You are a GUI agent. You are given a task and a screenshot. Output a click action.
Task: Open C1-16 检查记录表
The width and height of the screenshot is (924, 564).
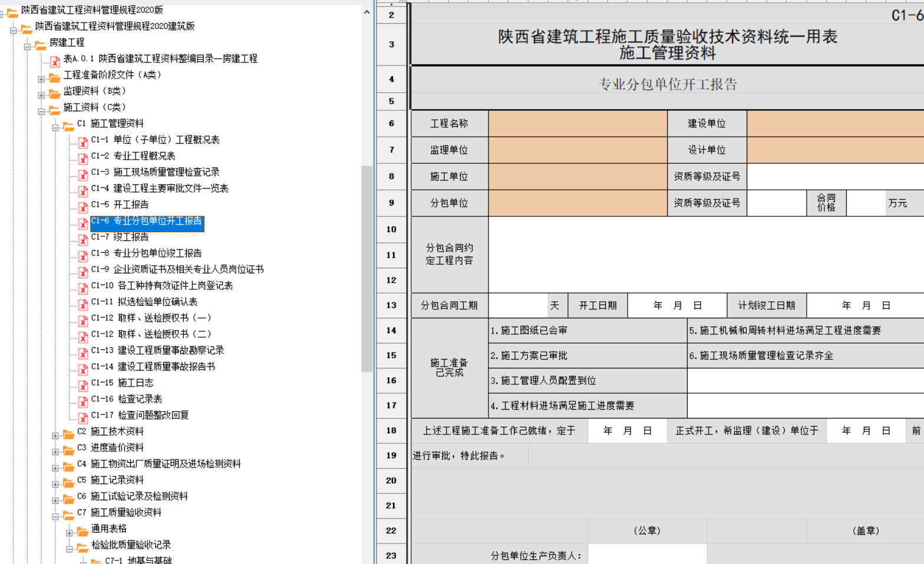(126, 399)
